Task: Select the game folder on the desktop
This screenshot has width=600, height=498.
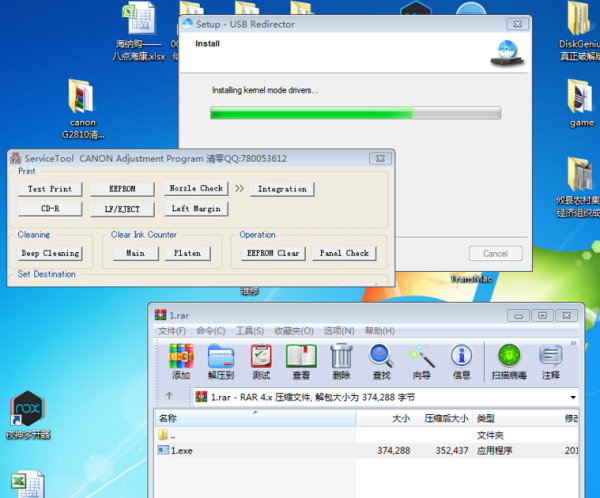Action: pos(581,104)
